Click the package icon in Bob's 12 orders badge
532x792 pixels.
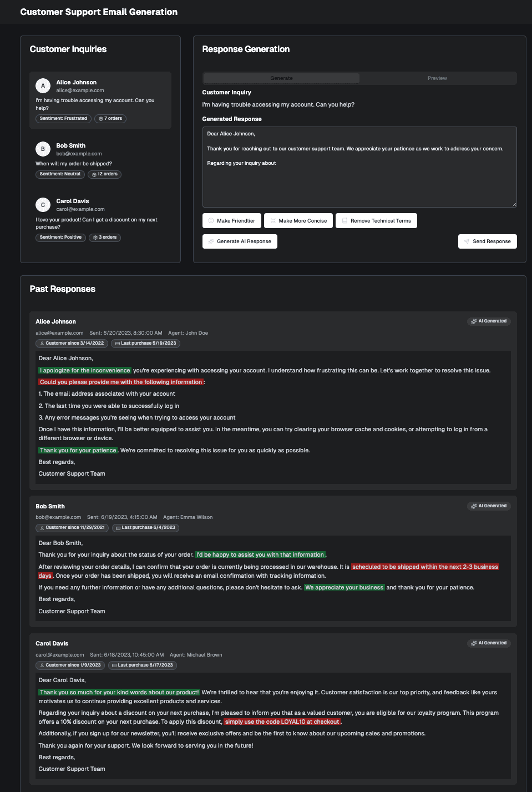[x=94, y=174]
